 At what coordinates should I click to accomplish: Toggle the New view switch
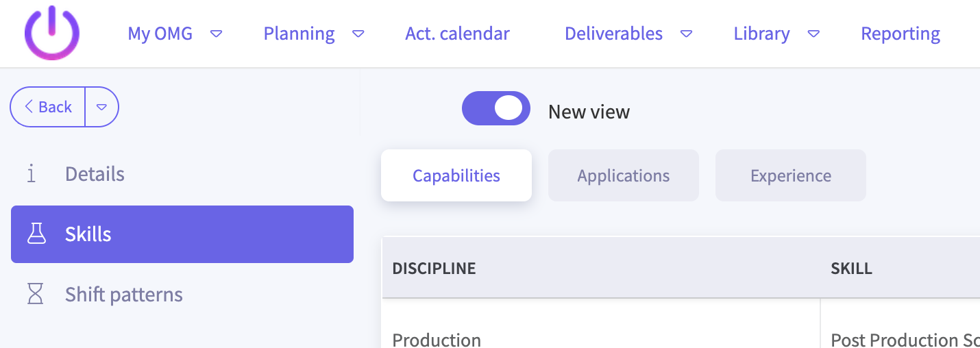point(496,109)
